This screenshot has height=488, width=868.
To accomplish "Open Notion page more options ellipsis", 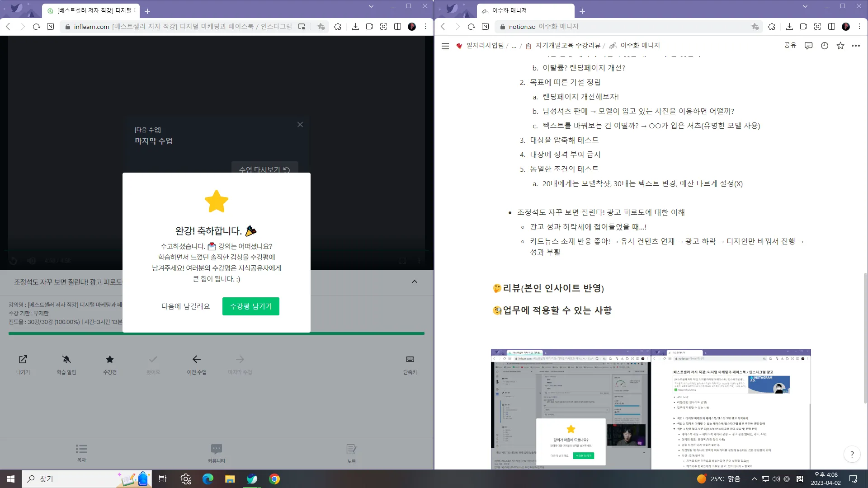I will pos(856,46).
